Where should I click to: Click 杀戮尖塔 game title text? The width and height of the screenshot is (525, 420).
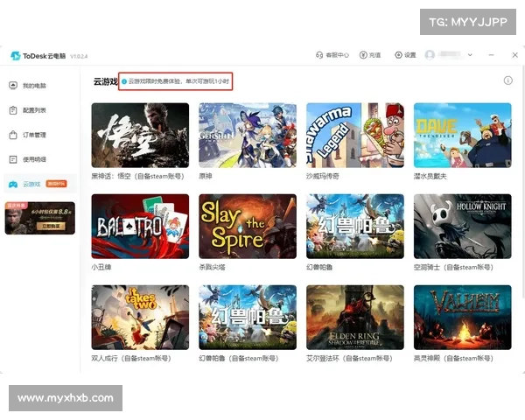click(212, 267)
